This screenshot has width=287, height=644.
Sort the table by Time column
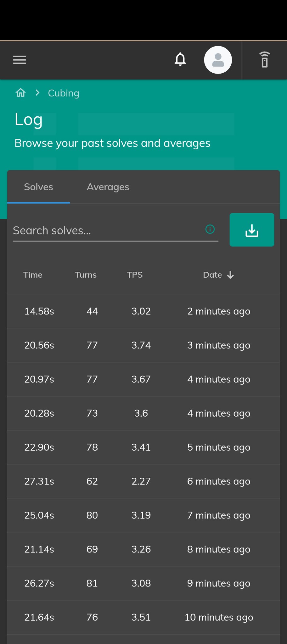coord(33,275)
